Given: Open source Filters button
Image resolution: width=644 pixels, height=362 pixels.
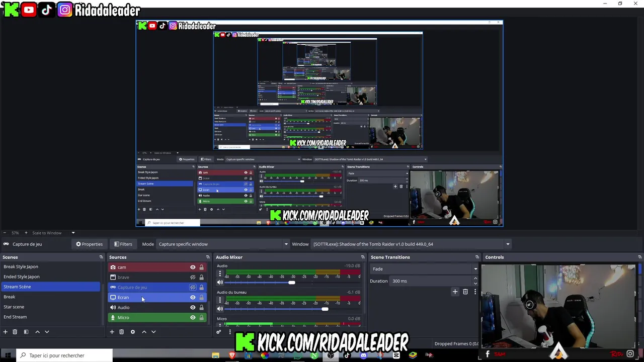Looking at the screenshot, I should tap(123, 244).
